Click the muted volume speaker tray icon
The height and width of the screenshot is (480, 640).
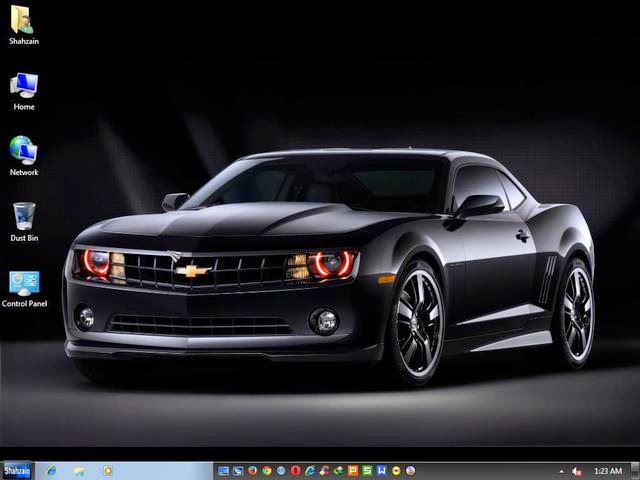pyautogui.click(x=577, y=471)
